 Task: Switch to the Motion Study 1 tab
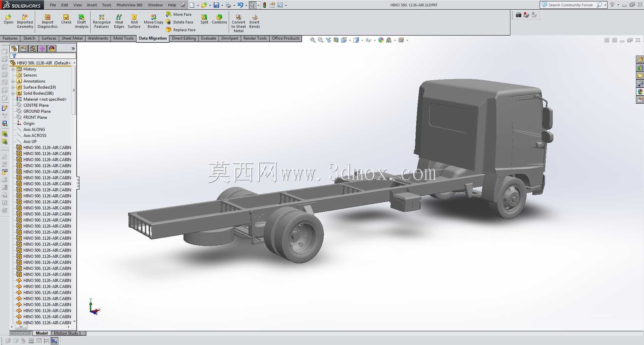pyautogui.click(x=68, y=333)
